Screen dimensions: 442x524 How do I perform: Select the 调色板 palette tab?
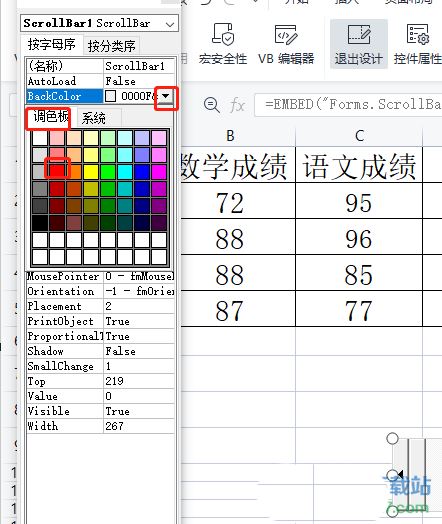(50, 117)
